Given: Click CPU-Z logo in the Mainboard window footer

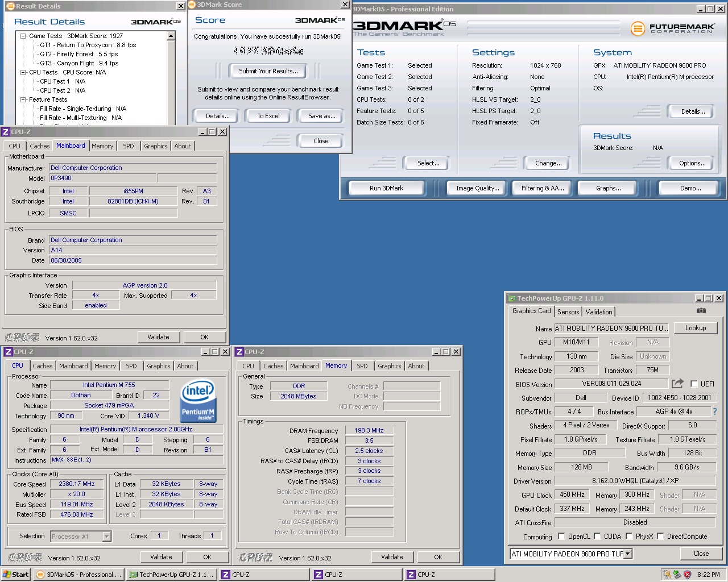Looking at the screenshot, I should (22, 337).
